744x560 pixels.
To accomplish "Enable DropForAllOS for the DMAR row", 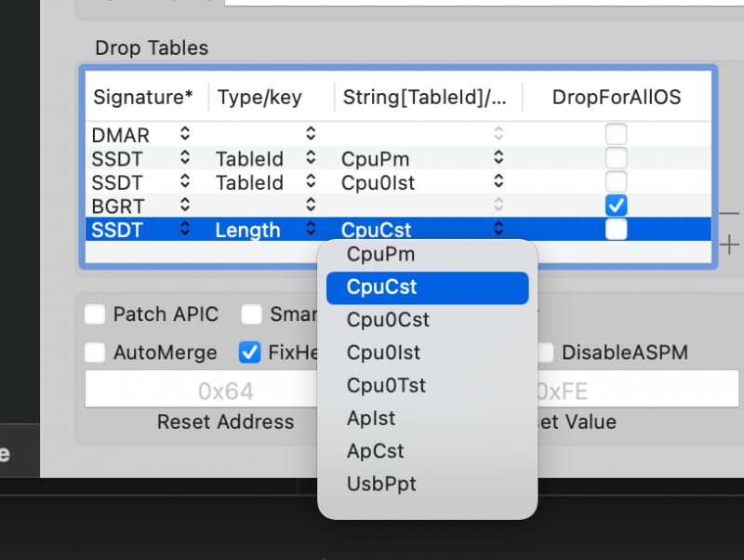I will 616,135.
